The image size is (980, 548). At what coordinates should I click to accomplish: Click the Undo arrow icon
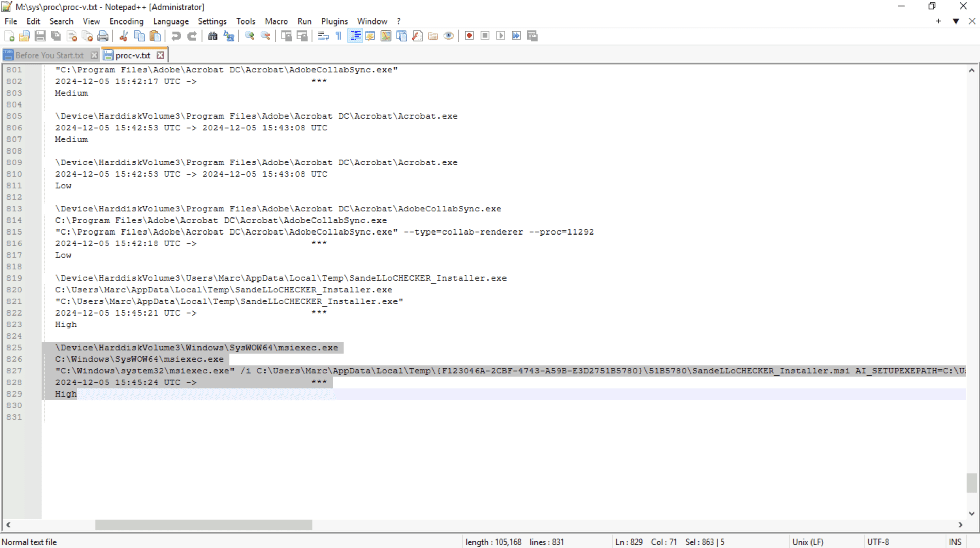[x=176, y=36]
